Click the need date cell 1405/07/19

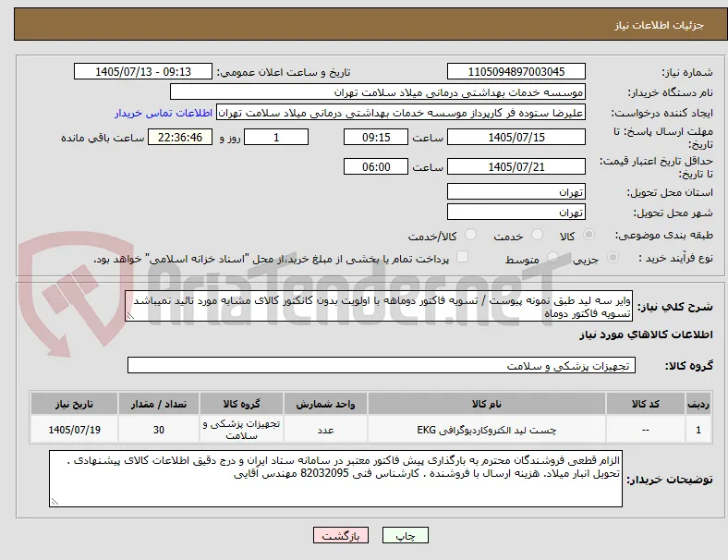click(74, 430)
